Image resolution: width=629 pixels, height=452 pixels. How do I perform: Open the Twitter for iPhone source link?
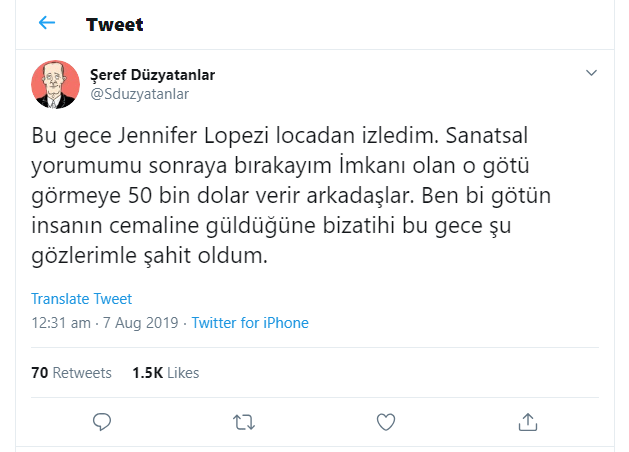click(x=250, y=323)
